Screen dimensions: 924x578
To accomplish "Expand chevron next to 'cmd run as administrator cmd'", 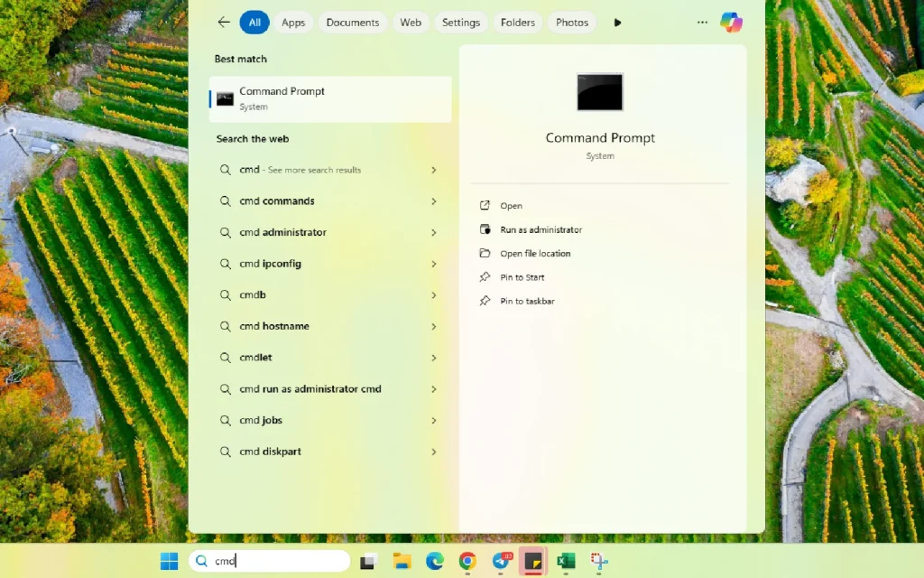I will (x=434, y=389).
